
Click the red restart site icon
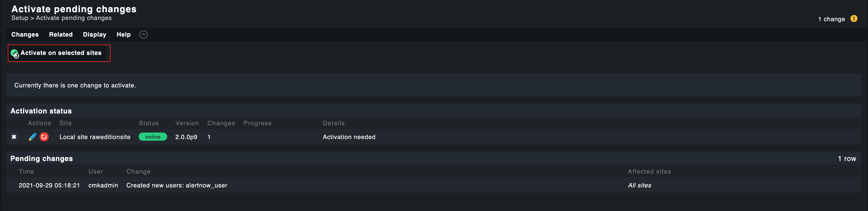point(44,137)
